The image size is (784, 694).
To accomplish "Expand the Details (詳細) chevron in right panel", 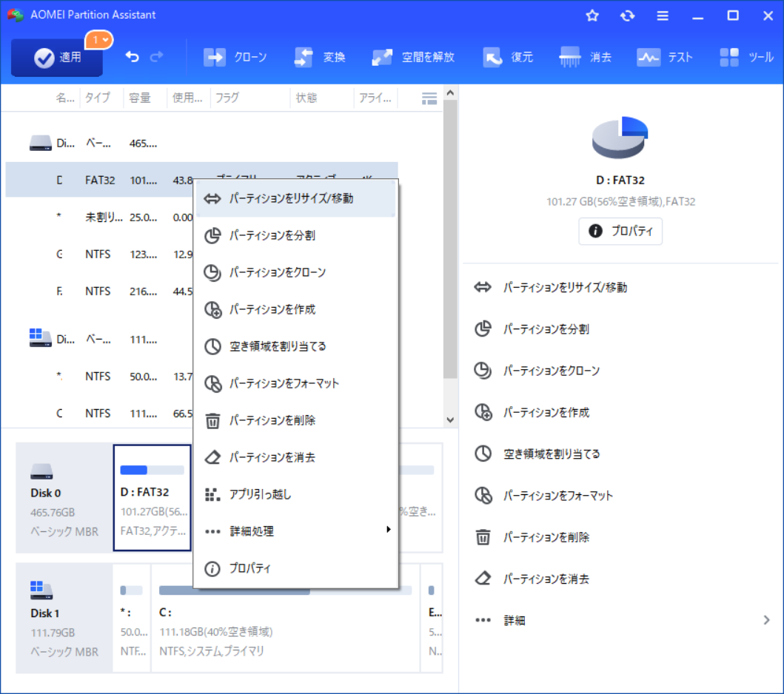I will 766,620.
